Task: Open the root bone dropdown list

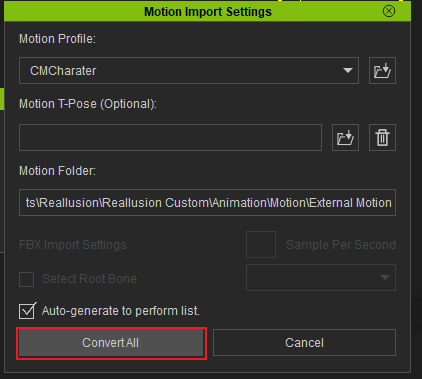Action: pos(321,277)
